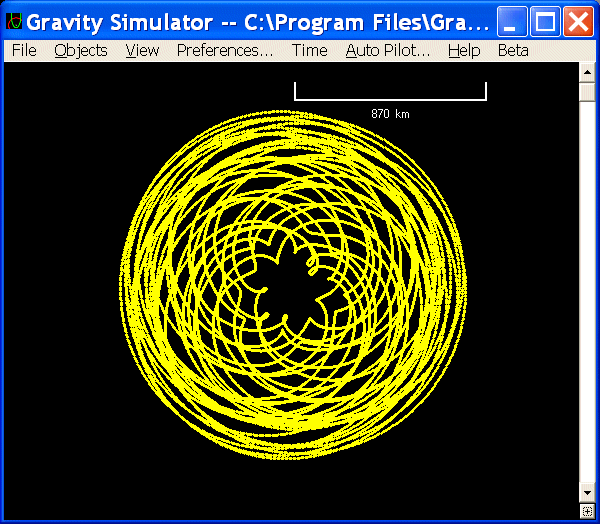Open the Objects menu

click(81, 51)
